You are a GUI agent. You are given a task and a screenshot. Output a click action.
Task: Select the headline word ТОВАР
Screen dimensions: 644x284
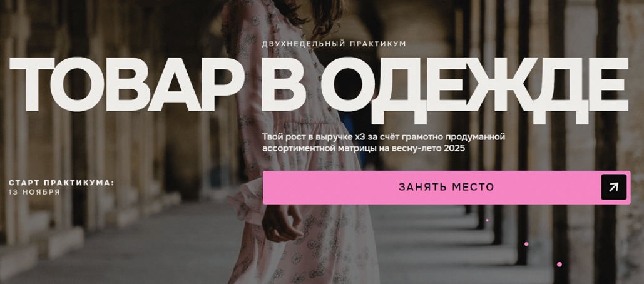tap(126, 84)
